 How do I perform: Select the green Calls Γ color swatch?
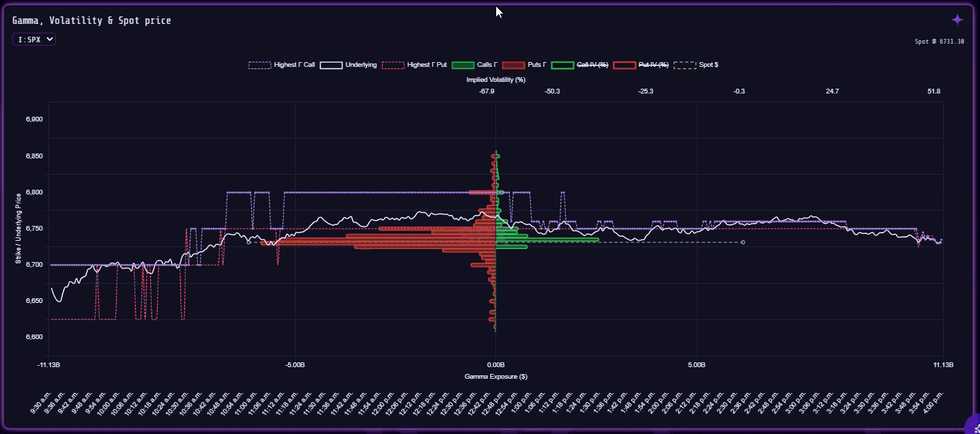tap(463, 65)
